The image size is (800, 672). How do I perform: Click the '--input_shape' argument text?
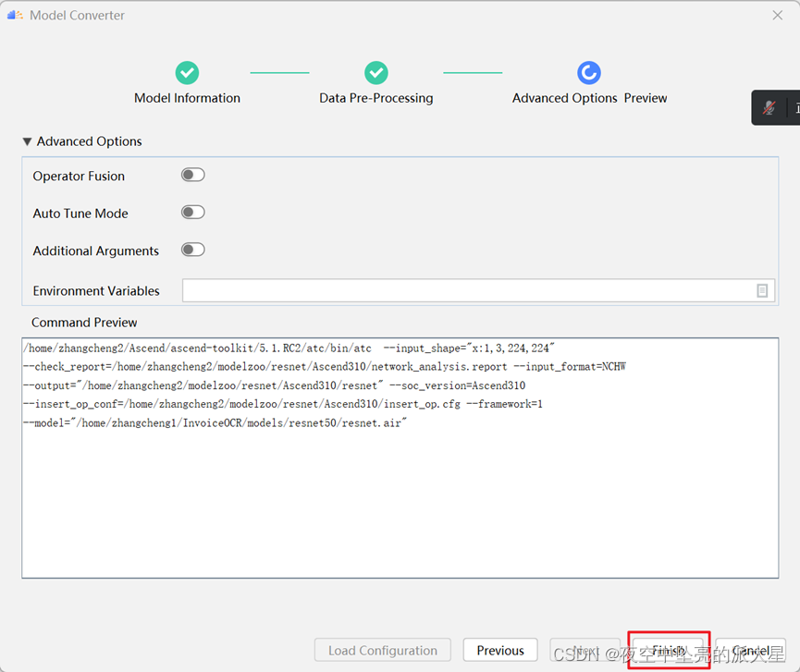[469, 348]
